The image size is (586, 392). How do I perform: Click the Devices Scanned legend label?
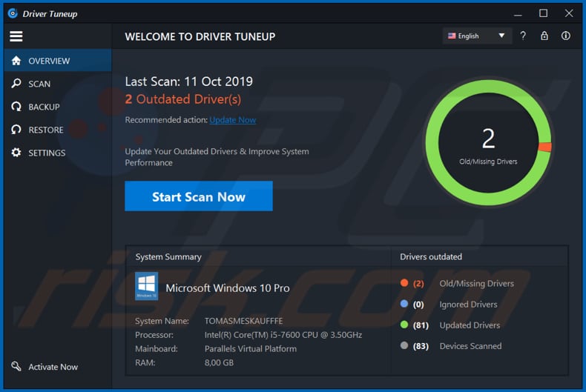tap(470, 346)
